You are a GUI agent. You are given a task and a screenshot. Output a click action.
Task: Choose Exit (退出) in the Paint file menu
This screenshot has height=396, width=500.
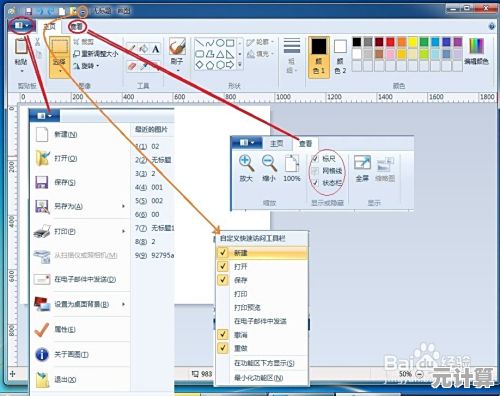click(x=81, y=380)
